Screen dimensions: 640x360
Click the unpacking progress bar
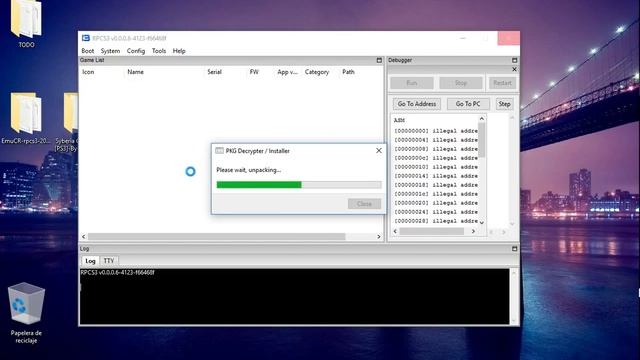299,185
